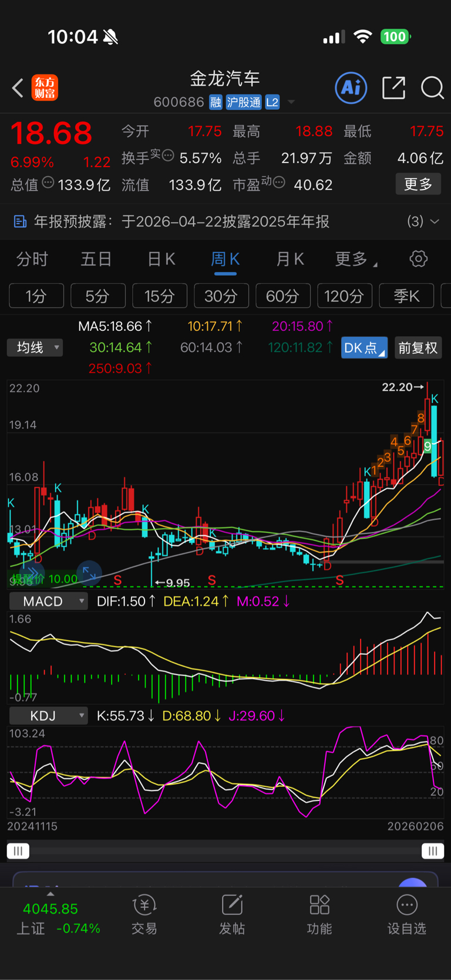The width and height of the screenshot is (451, 980).
Task: Select the 15分 period button
Action: (160, 296)
